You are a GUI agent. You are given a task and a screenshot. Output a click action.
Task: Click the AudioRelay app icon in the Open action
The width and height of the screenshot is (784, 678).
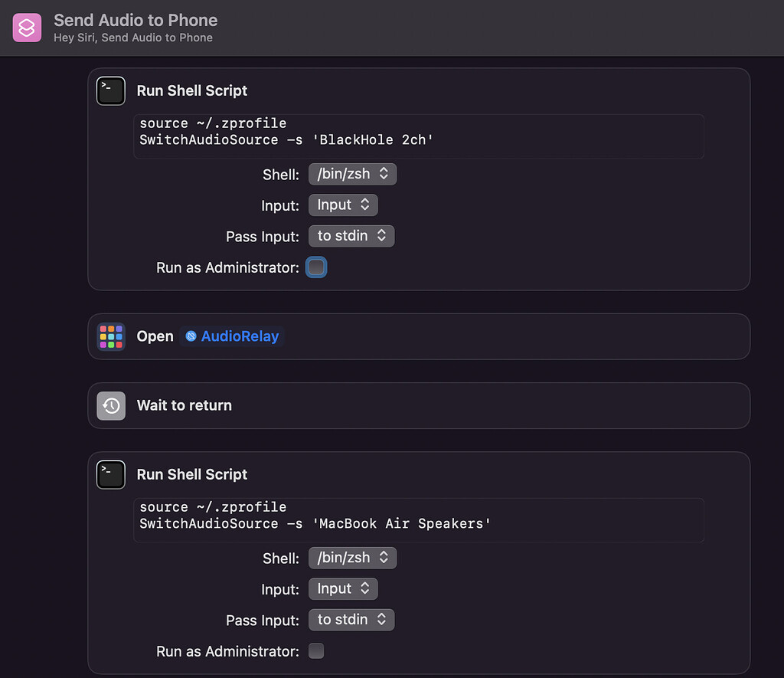coord(193,336)
